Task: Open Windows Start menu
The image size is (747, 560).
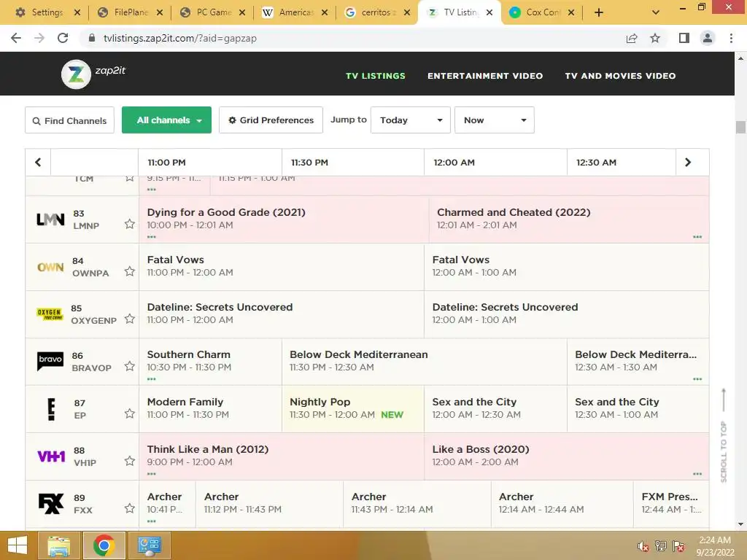Action: pos(18,545)
